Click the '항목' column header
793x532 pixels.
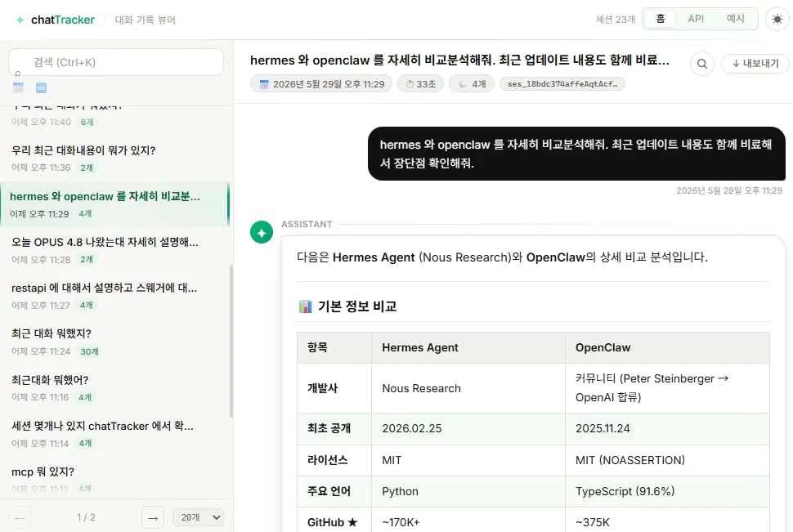[x=334, y=348]
